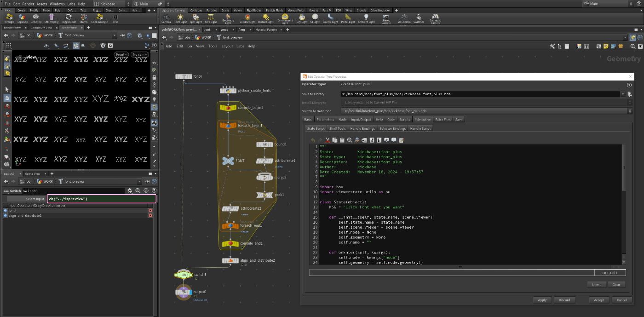
Task: Remove font4 input from switch
Action: point(150,210)
